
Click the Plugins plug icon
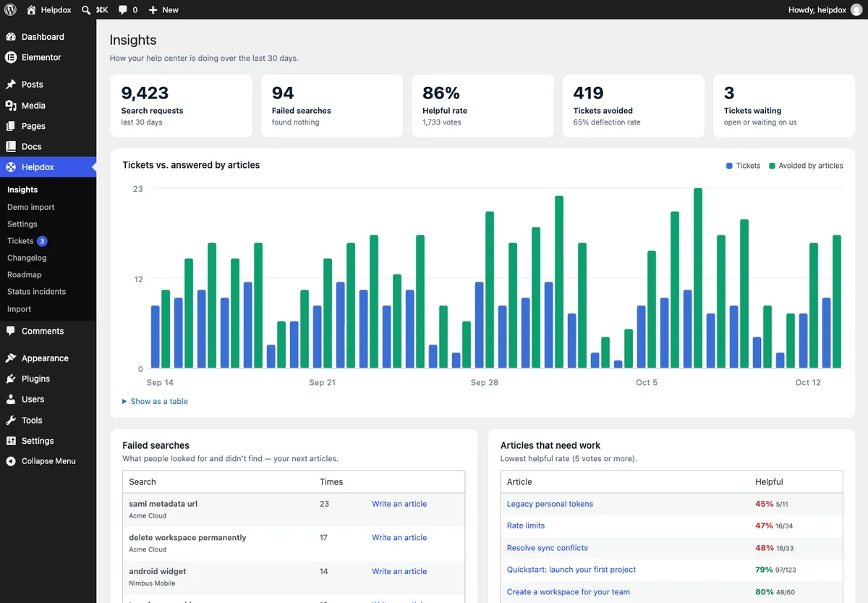[11, 379]
